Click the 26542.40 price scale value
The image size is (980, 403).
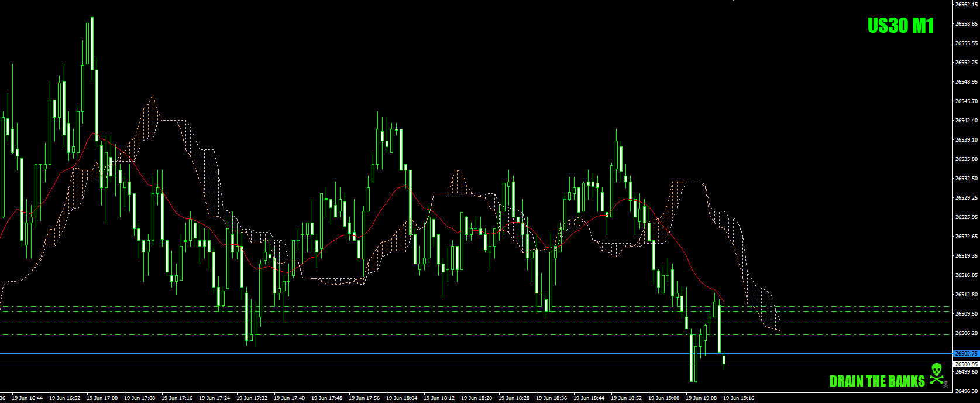967,120
